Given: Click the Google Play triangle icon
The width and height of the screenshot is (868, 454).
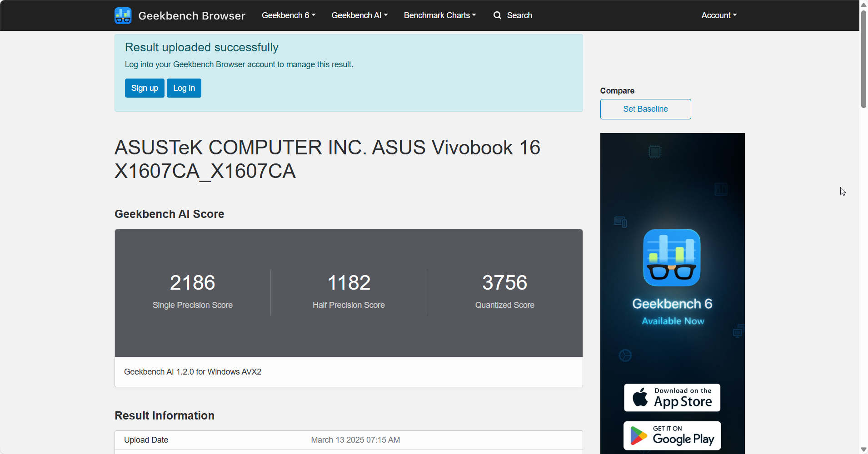Looking at the screenshot, I should 639,436.
